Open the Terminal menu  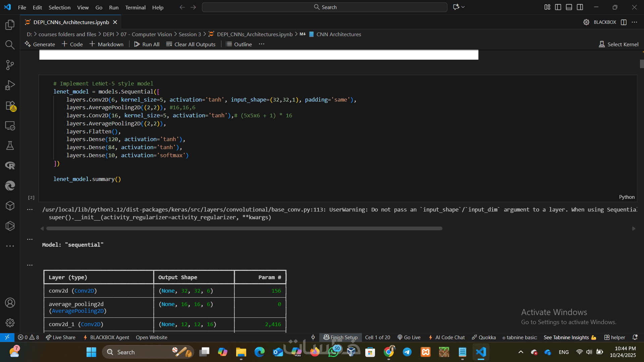135,7
